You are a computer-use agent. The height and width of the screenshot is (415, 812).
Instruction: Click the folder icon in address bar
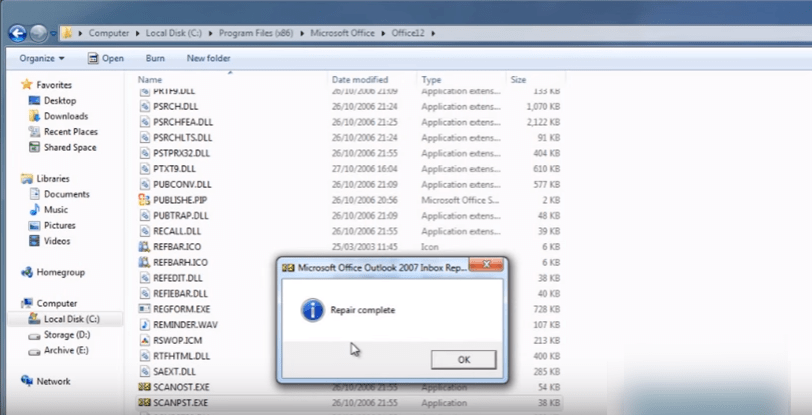(x=67, y=33)
